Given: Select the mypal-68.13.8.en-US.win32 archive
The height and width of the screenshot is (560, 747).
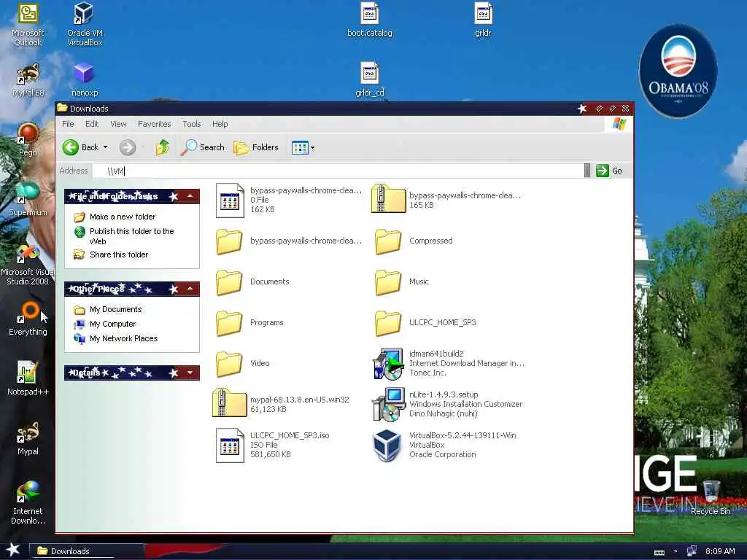Looking at the screenshot, I should coord(281,404).
